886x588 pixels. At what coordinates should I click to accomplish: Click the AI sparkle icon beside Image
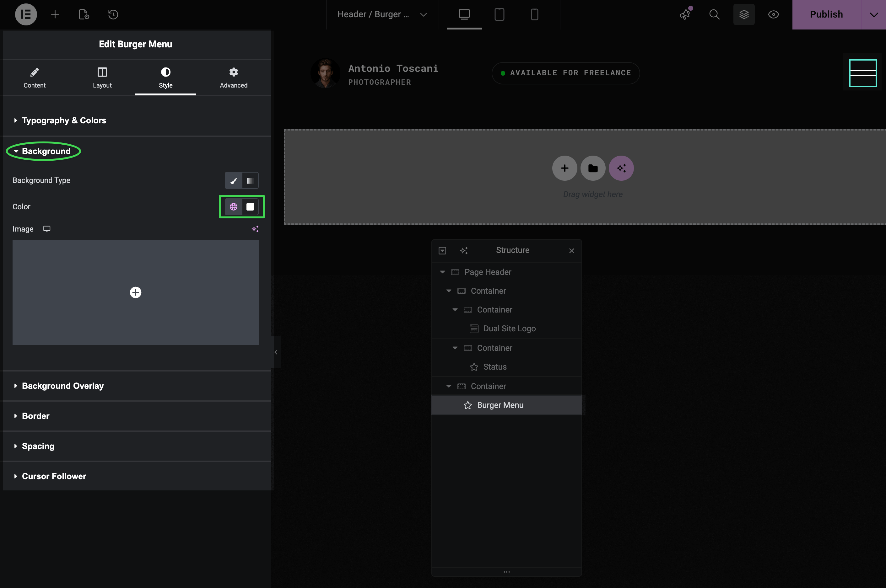pos(255,229)
